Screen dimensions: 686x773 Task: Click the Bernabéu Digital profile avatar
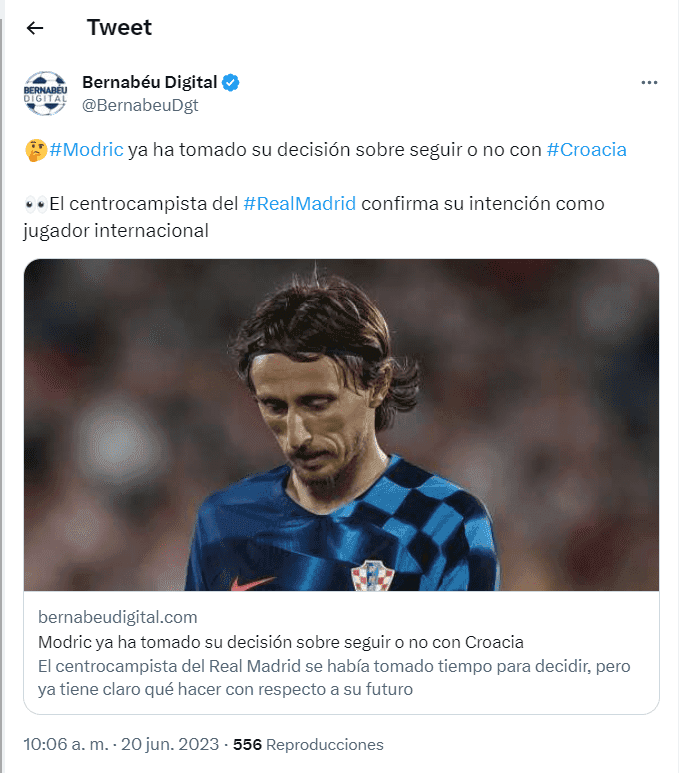45,93
